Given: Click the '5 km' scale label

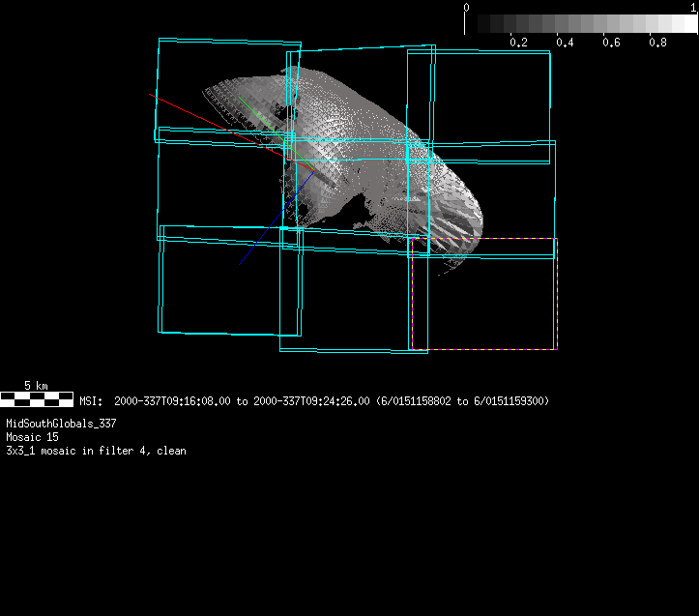Looking at the screenshot, I should coord(36,385).
